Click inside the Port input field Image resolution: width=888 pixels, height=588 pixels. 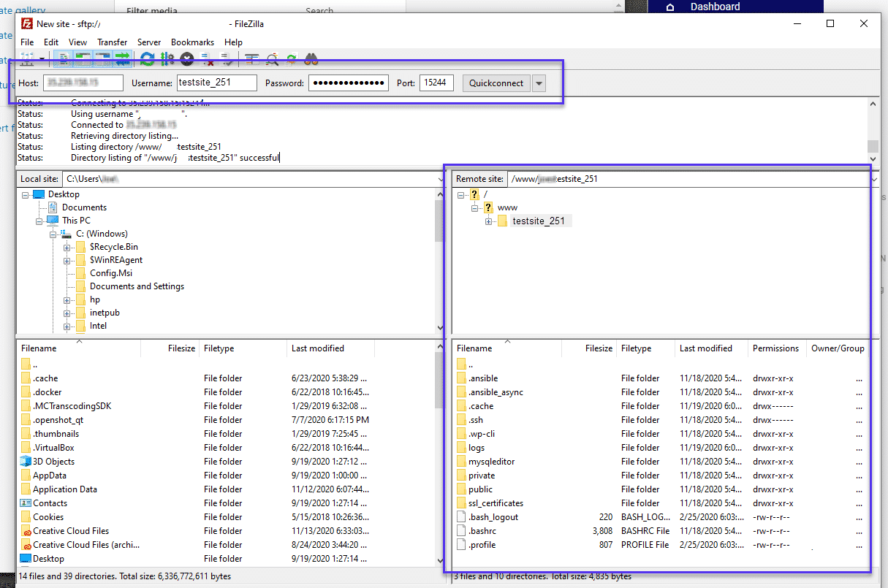tap(436, 83)
